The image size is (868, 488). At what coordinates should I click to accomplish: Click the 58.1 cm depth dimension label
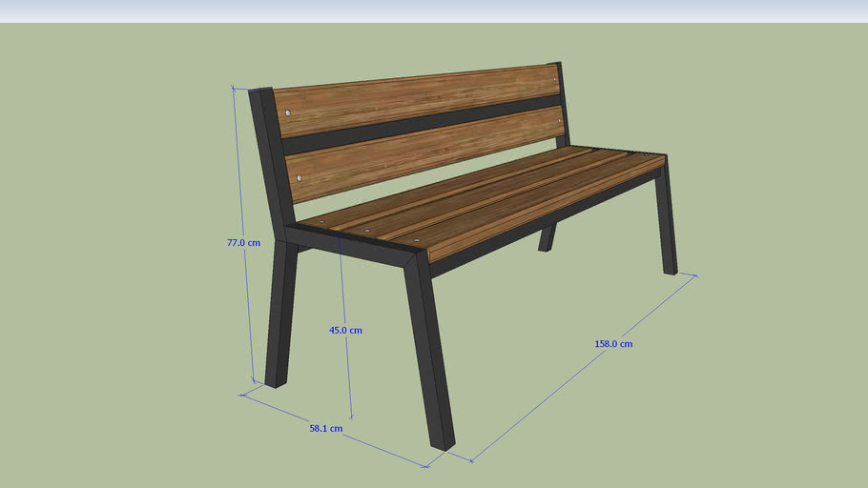tap(325, 429)
